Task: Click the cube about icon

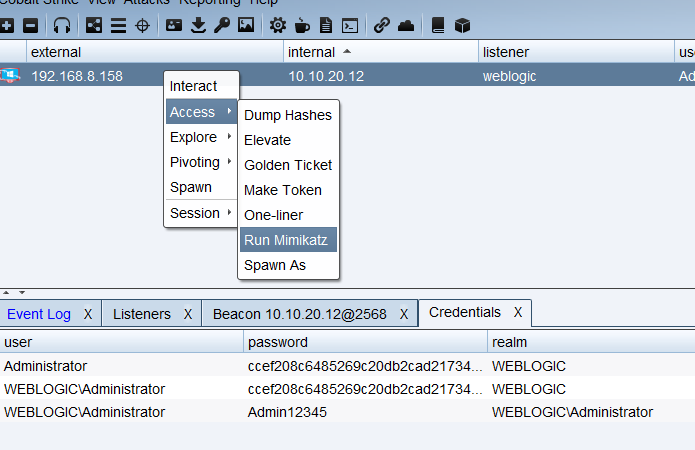Action: point(462,25)
